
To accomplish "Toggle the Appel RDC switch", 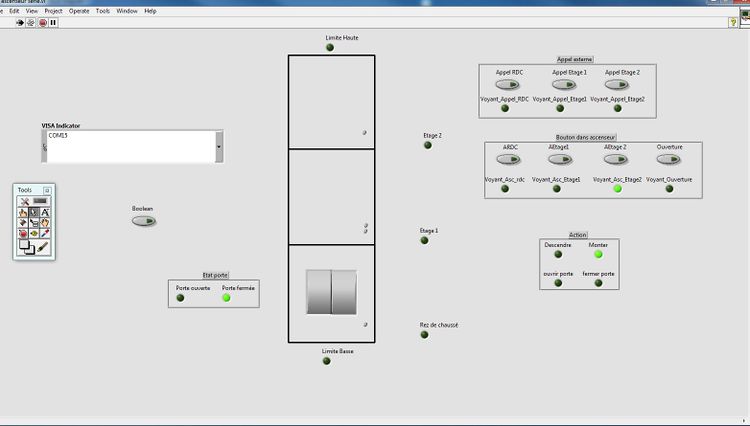I will [509, 85].
